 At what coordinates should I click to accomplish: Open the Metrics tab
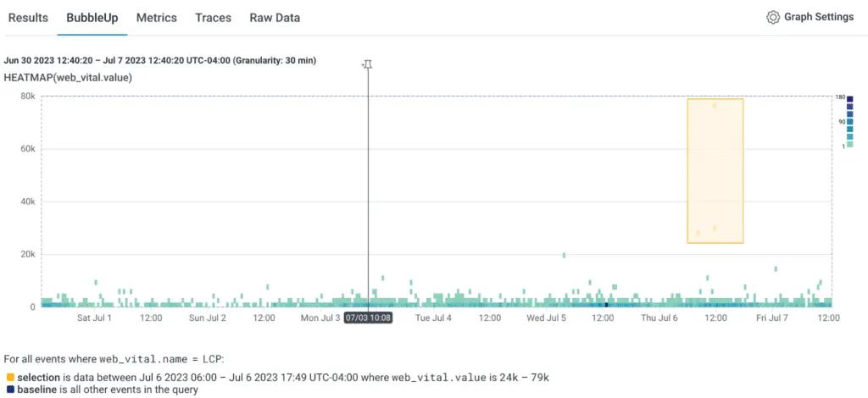tap(157, 18)
